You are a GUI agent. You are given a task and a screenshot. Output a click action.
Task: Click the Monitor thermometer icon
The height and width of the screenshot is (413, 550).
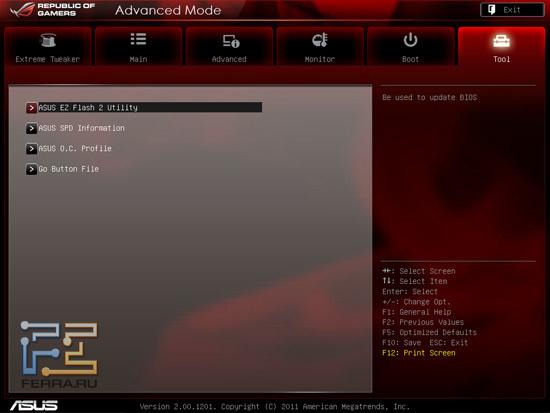click(320, 40)
